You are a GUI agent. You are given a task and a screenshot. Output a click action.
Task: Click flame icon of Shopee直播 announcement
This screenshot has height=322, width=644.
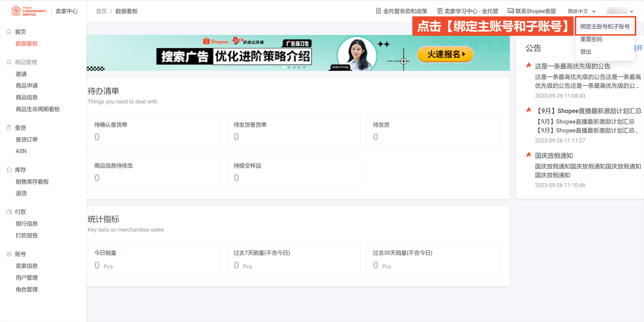tap(529, 110)
